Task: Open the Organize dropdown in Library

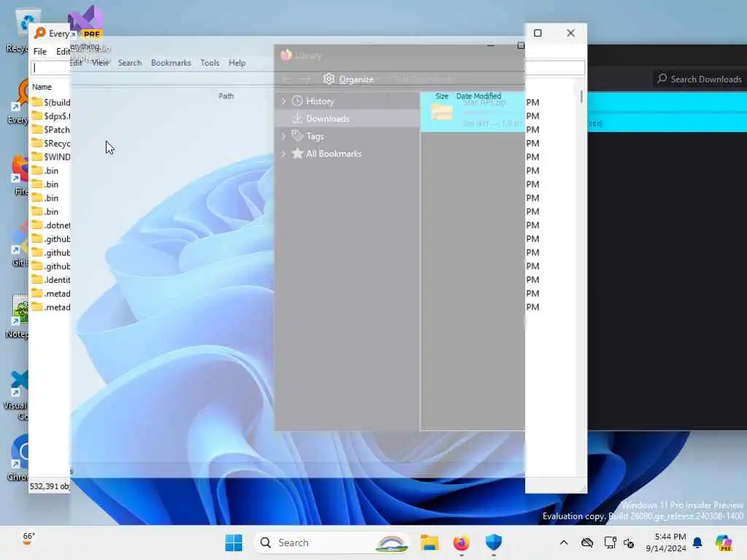Action: 356,79
